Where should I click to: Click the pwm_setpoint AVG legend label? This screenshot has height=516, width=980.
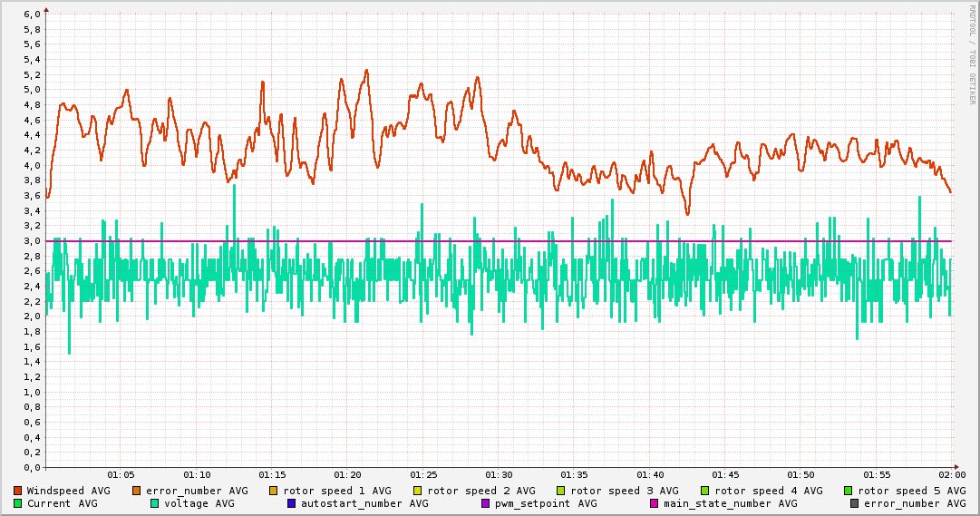(x=546, y=503)
